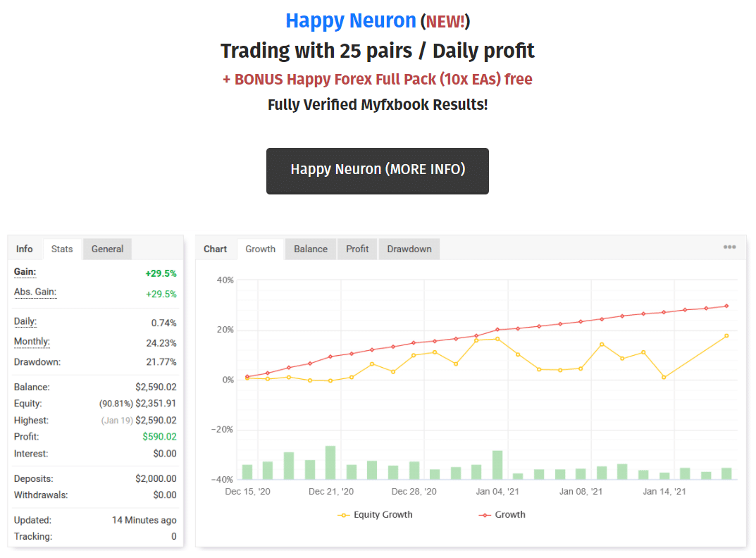
Task: Click the Profit value $590.02
Action: pos(160,436)
